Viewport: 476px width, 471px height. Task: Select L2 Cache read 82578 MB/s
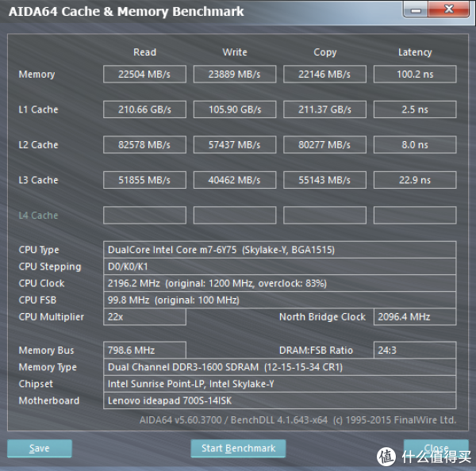click(x=145, y=145)
